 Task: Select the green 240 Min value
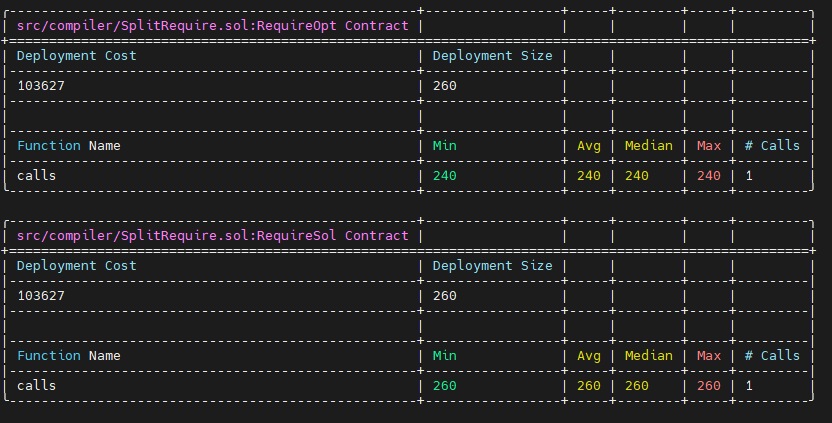pos(445,176)
